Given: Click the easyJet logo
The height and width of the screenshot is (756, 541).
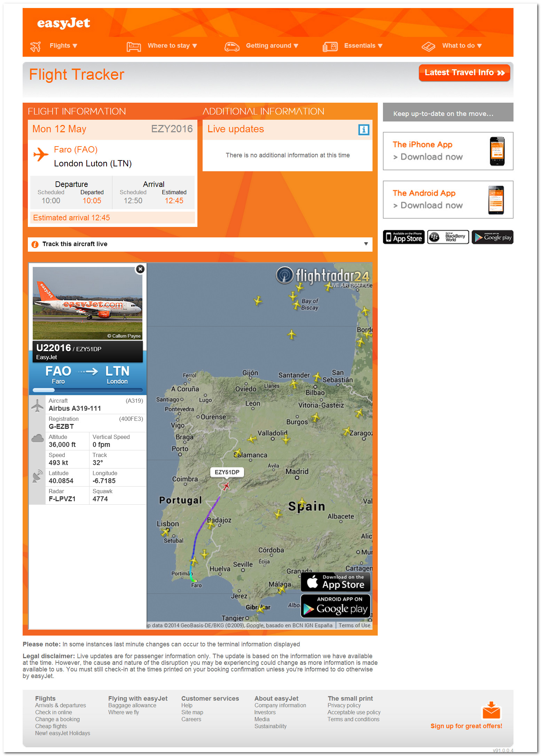Looking at the screenshot, I should [63, 23].
